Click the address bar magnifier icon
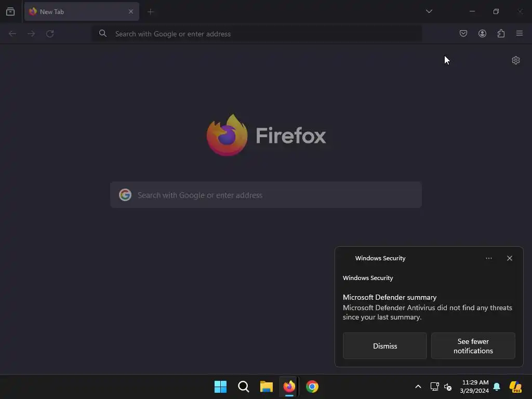 coord(103,34)
